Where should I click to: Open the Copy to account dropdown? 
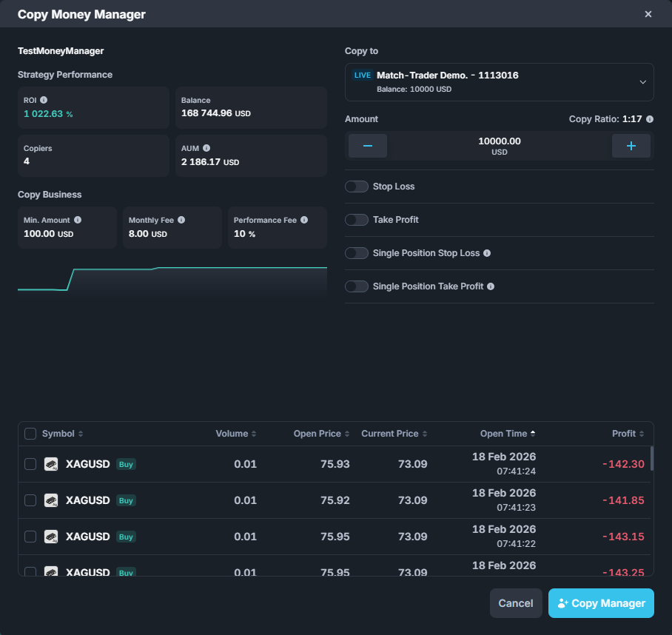point(500,81)
